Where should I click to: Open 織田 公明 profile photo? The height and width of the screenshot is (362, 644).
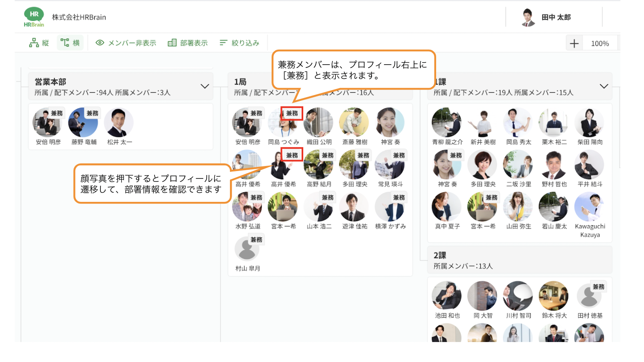pos(319,123)
